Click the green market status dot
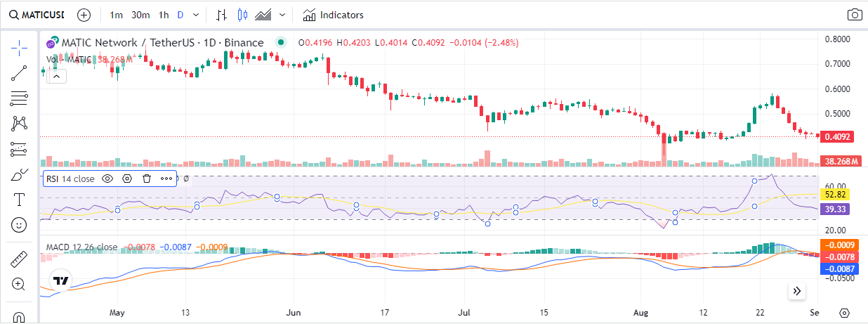Screen dimensions: 868x324 click(x=281, y=43)
